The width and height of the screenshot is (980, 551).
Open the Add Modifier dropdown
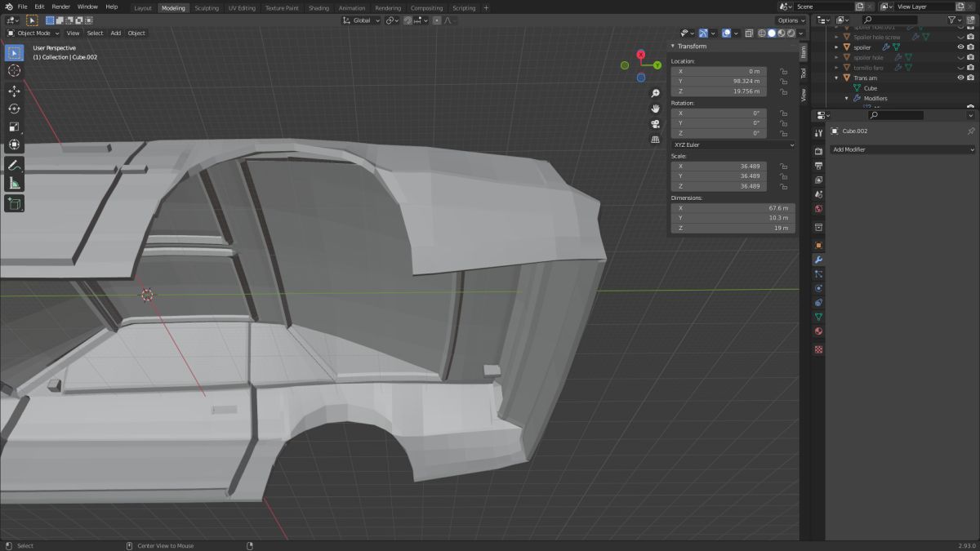tap(902, 149)
